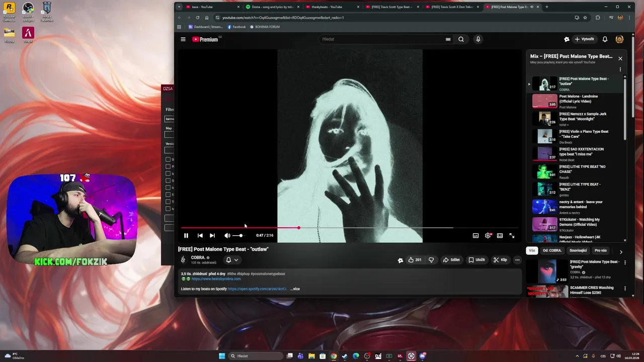Mute the video with speaker icon
Viewport: 644px width, 362px height.
pos(227,235)
